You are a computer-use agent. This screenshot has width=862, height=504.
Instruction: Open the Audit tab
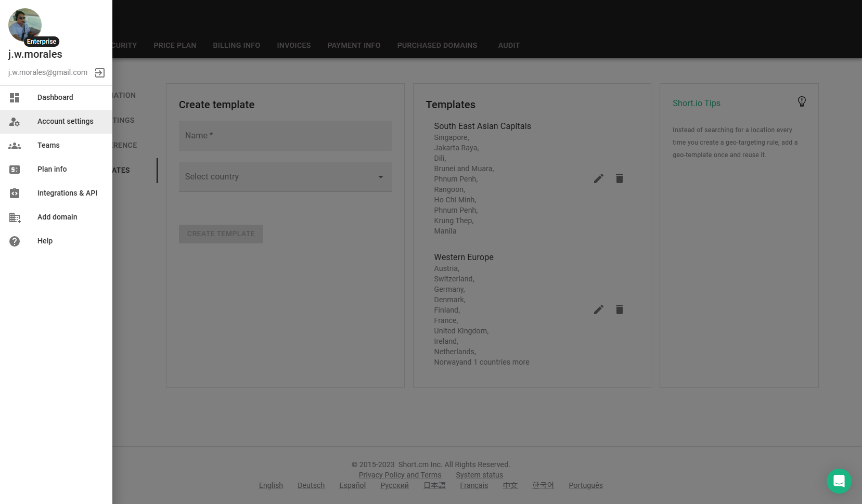pos(509,45)
